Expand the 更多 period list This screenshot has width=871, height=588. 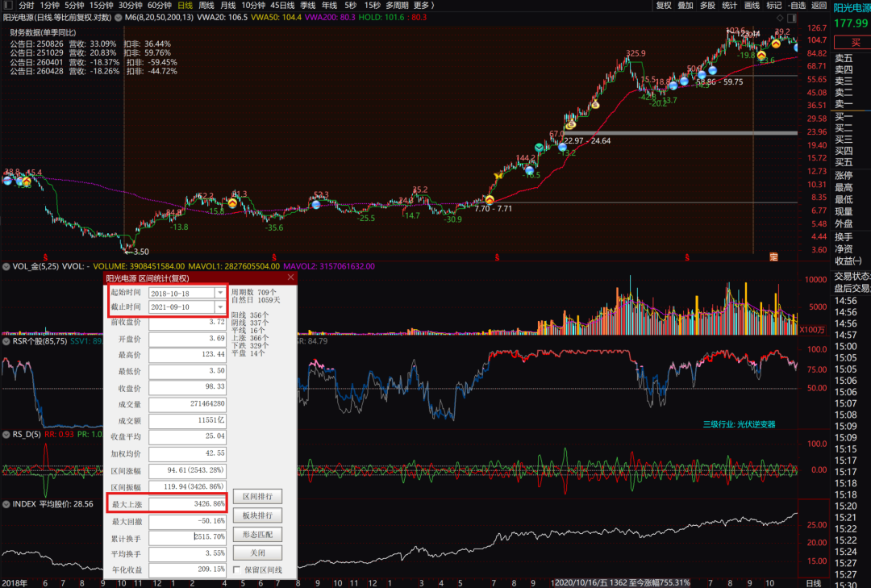click(x=423, y=5)
